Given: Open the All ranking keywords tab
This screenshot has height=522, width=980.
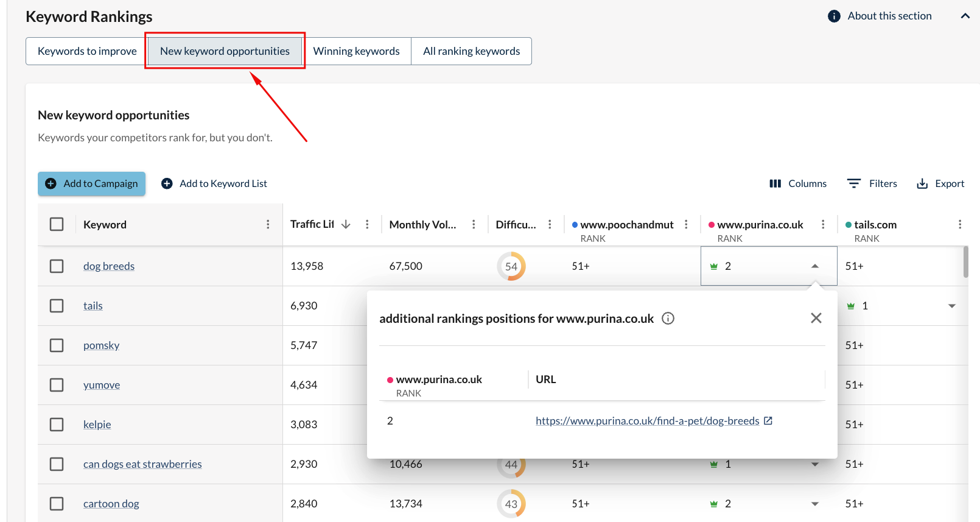Looking at the screenshot, I should (x=471, y=51).
